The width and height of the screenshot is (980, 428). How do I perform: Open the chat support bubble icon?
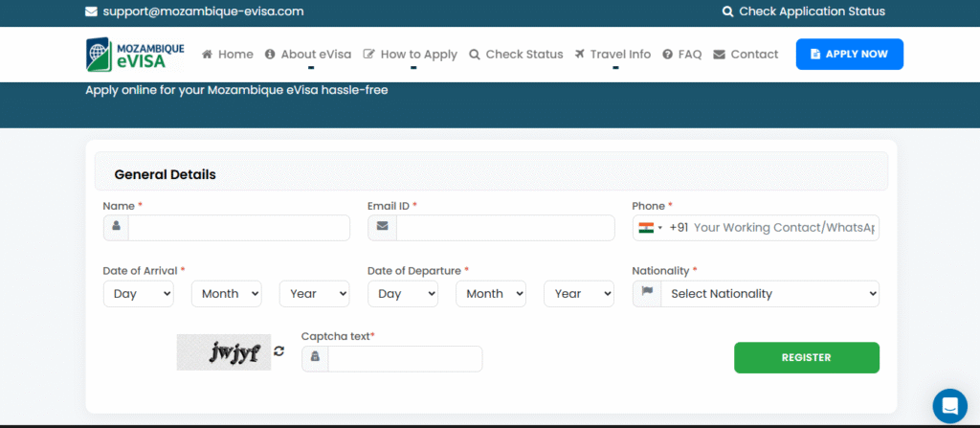click(949, 405)
